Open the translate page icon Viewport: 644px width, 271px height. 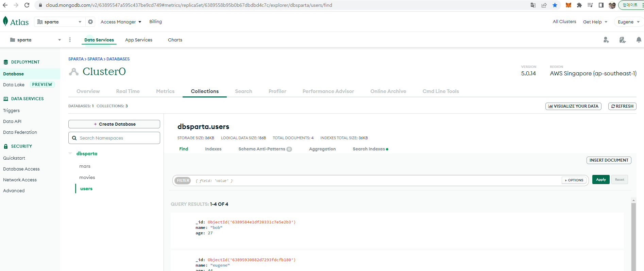(533, 5)
